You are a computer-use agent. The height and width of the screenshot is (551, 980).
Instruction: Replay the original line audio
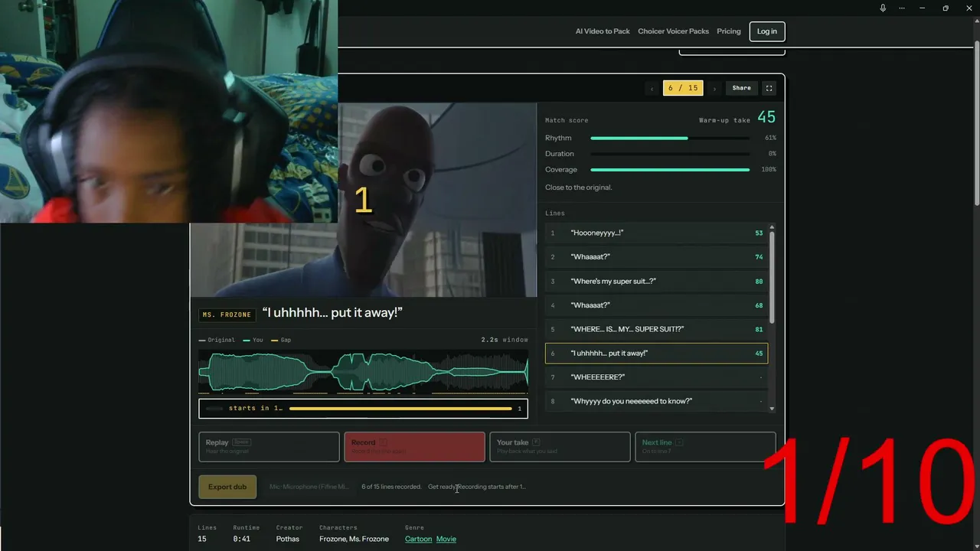[269, 447]
